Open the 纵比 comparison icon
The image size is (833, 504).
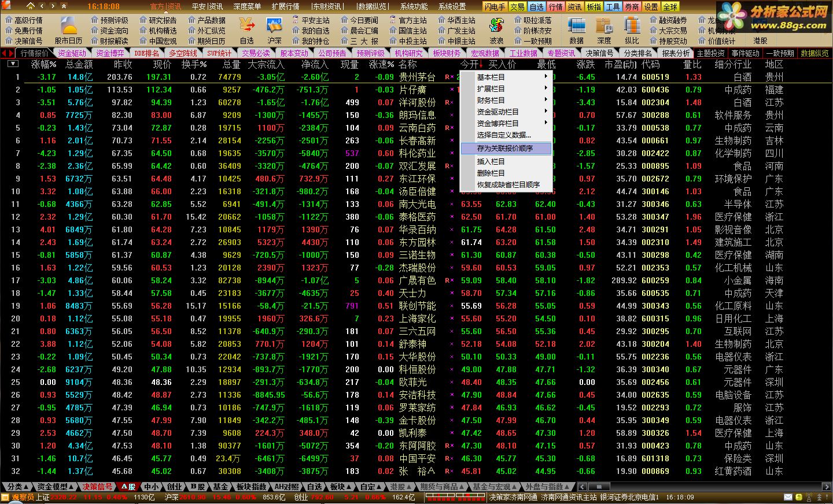(632, 25)
